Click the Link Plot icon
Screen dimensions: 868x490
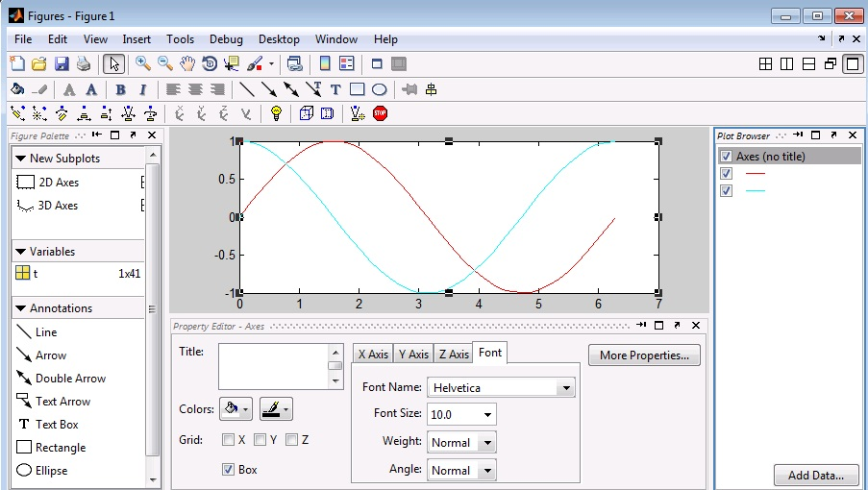[x=294, y=63]
